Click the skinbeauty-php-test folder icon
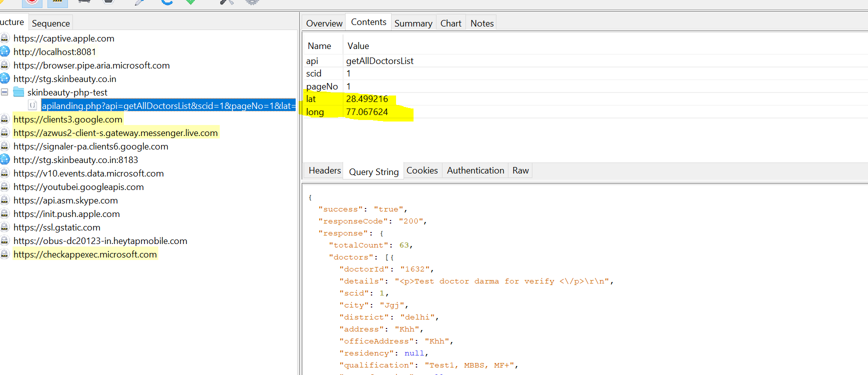The image size is (868, 375). point(19,92)
